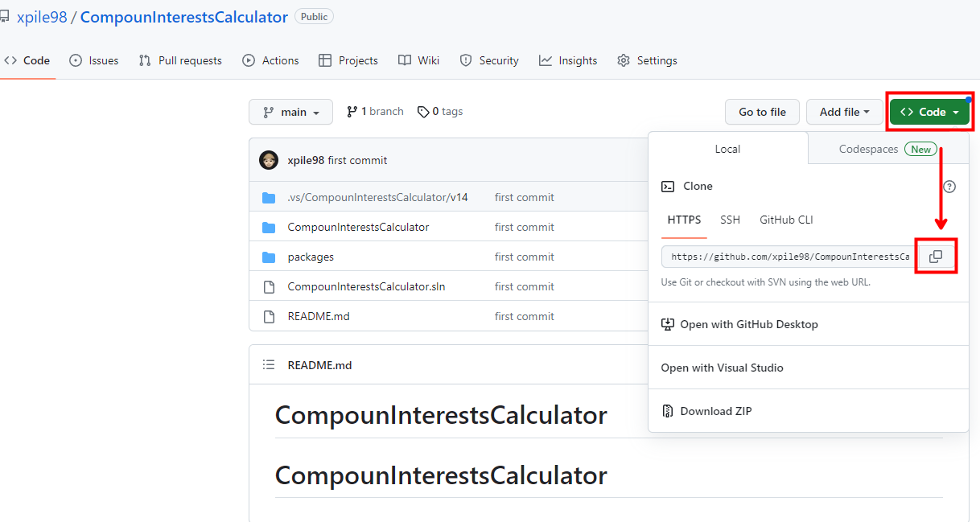View the 1 branch link

pyautogui.click(x=375, y=112)
